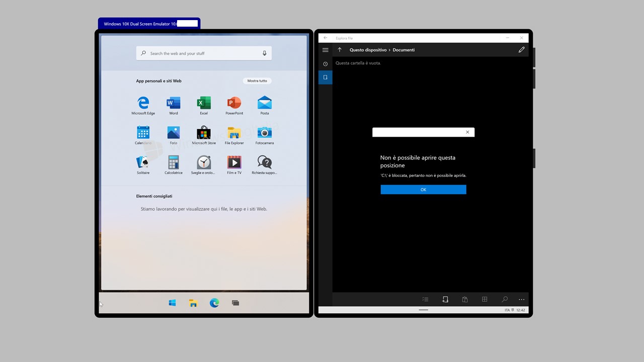Image resolution: width=644 pixels, height=362 pixels.
Task: Launch Microsoft Store
Action: coord(204,136)
